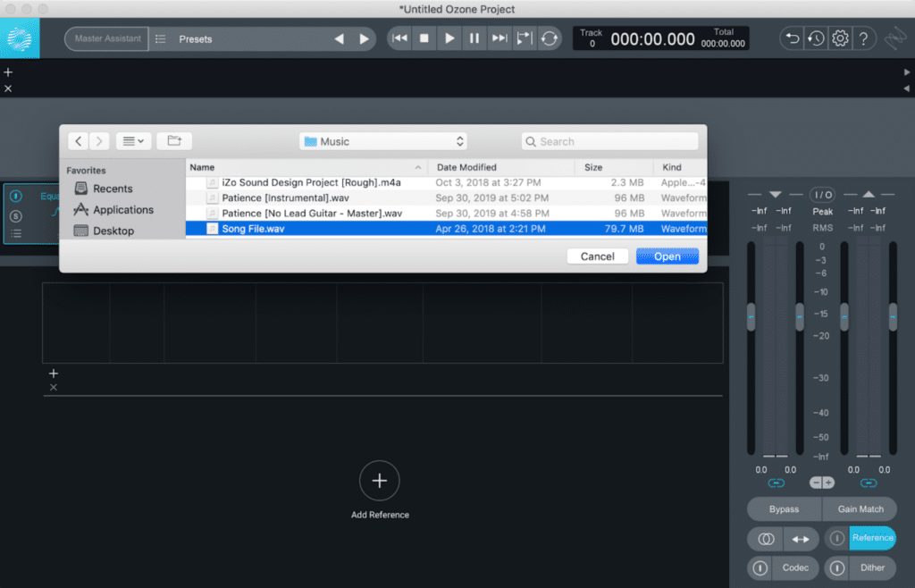Select Desktop in Favorites sidebar
The height and width of the screenshot is (588, 915).
tap(105, 231)
